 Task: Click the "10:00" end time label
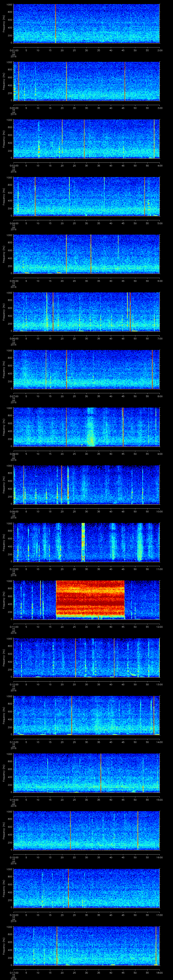pos(160,511)
